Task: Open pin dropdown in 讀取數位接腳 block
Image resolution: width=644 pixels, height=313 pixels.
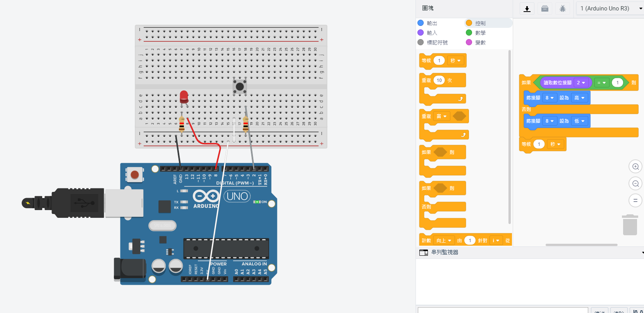Action: point(581,83)
